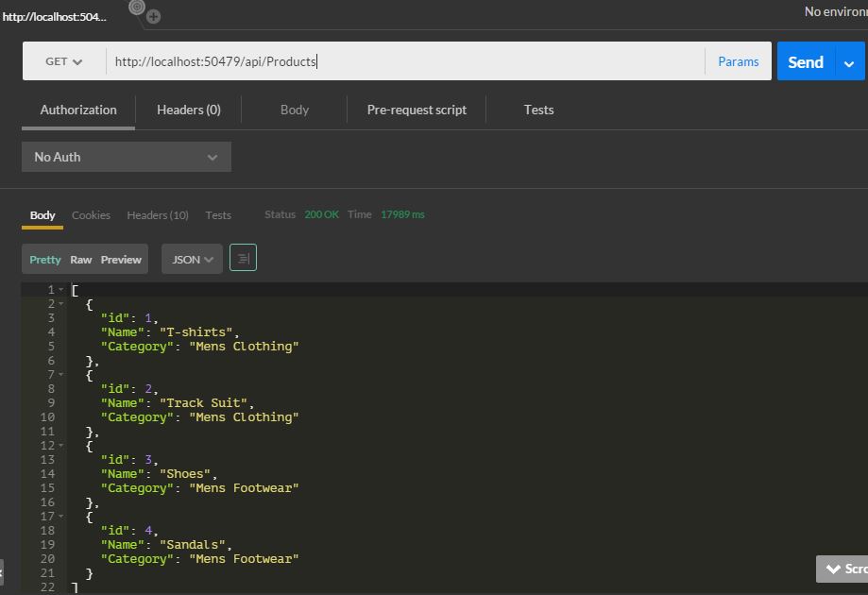Click the new tab plus icon

pos(154,16)
